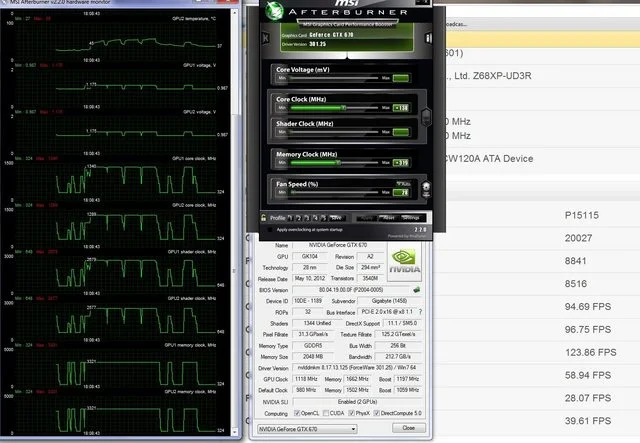Click the P15115 score value
This screenshot has height=443, width=640.
coord(582,215)
